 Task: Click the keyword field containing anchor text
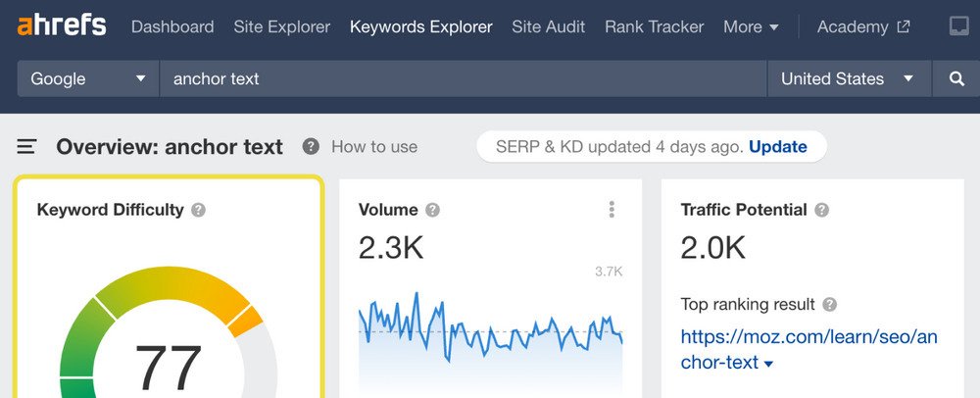461,78
